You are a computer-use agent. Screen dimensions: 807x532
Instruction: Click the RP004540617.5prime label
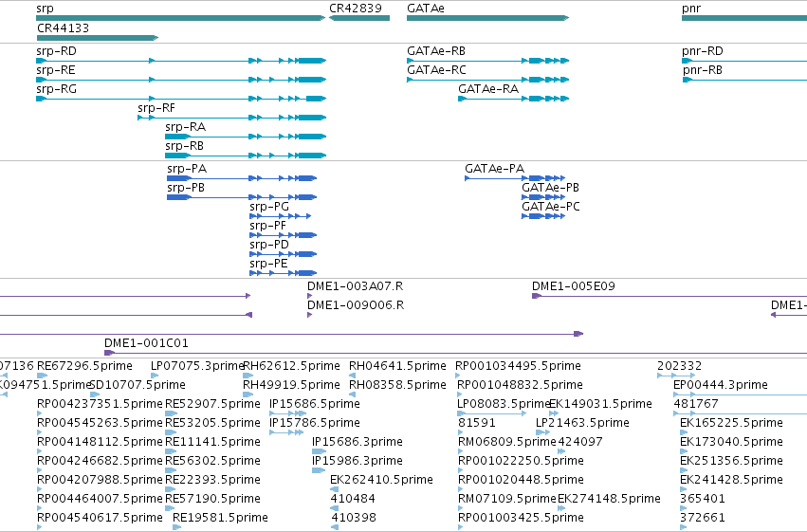click(100, 518)
